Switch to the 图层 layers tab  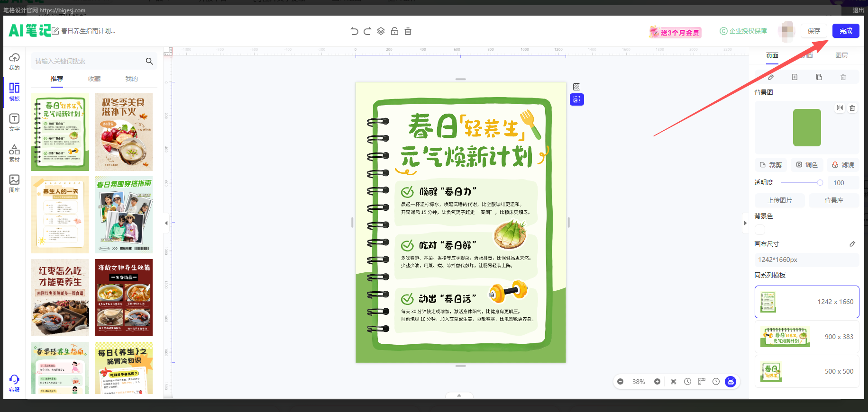click(841, 55)
